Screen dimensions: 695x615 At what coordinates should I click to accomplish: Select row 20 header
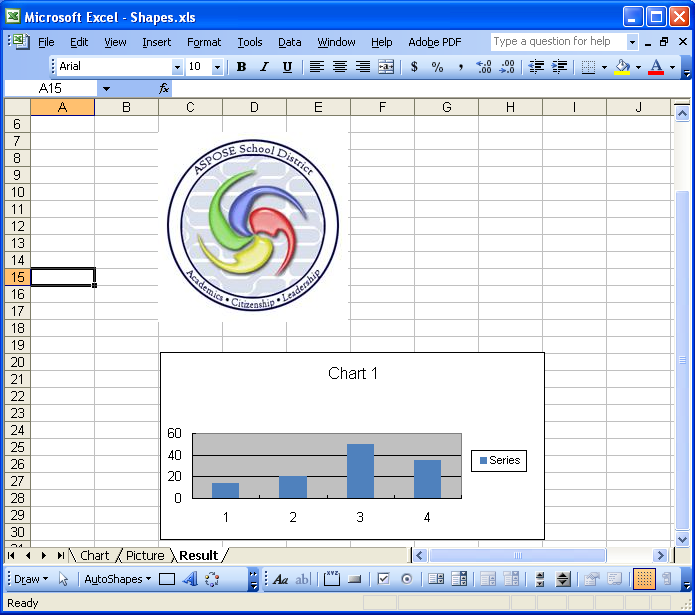click(x=17, y=362)
